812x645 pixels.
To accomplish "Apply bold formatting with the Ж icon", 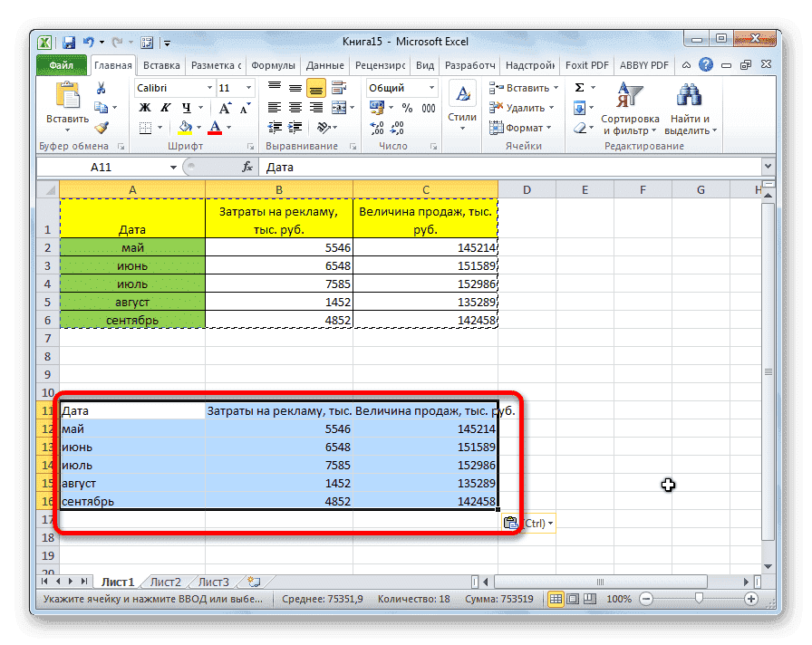I will (x=145, y=107).
